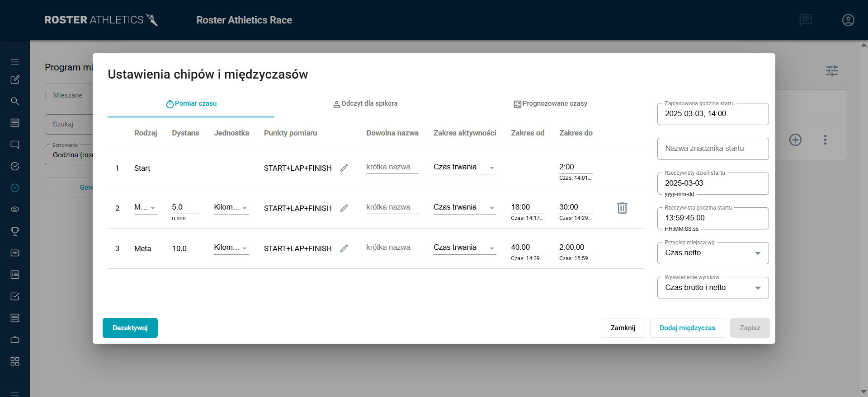
Task: Open the search sidebar icon
Action: (x=15, y=101)
